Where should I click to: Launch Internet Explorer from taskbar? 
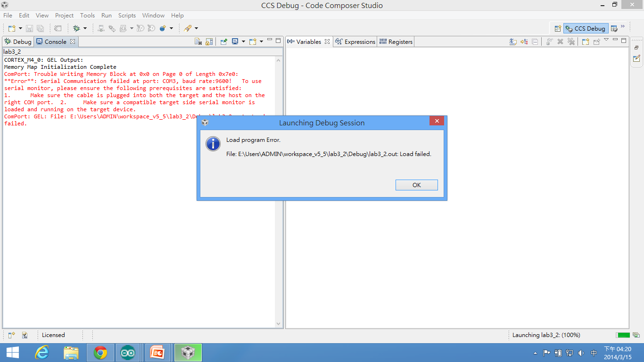(x=42, y=353)
